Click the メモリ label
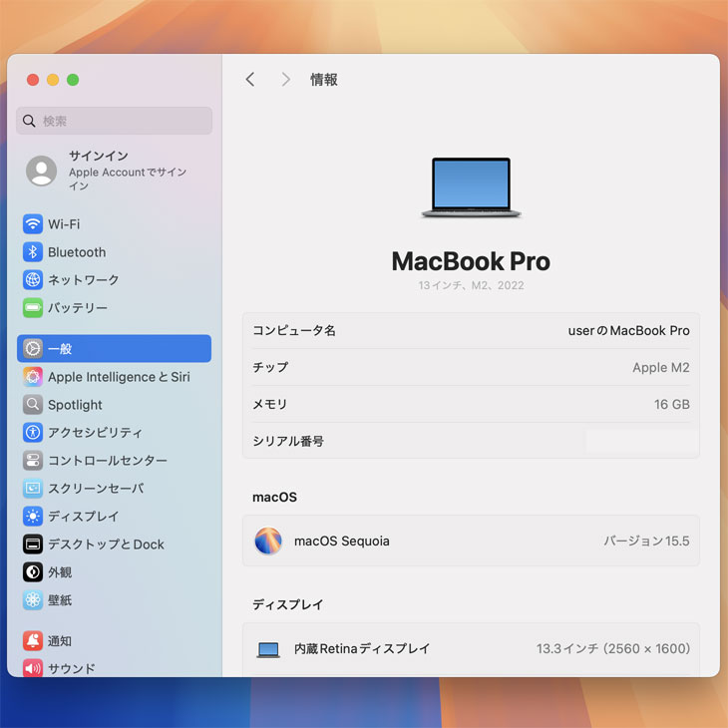Viewport: 728px width, 728px height. pyautogui.click(x=269, y=405)
